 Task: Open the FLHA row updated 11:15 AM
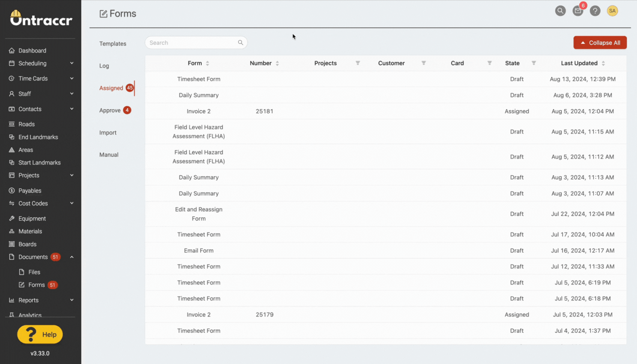coord(386,131)
